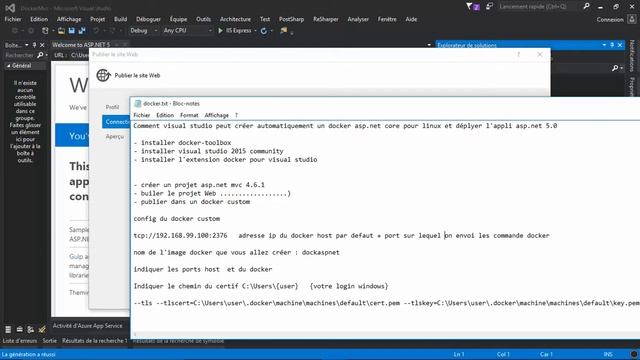Screen dimensions: 640x360
Task: Open the Affichage menu in Notepad
Action: (216, 115)
